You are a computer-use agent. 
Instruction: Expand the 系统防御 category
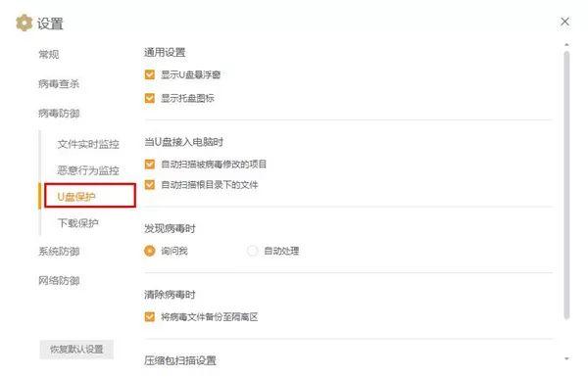[x=59, y=252]
